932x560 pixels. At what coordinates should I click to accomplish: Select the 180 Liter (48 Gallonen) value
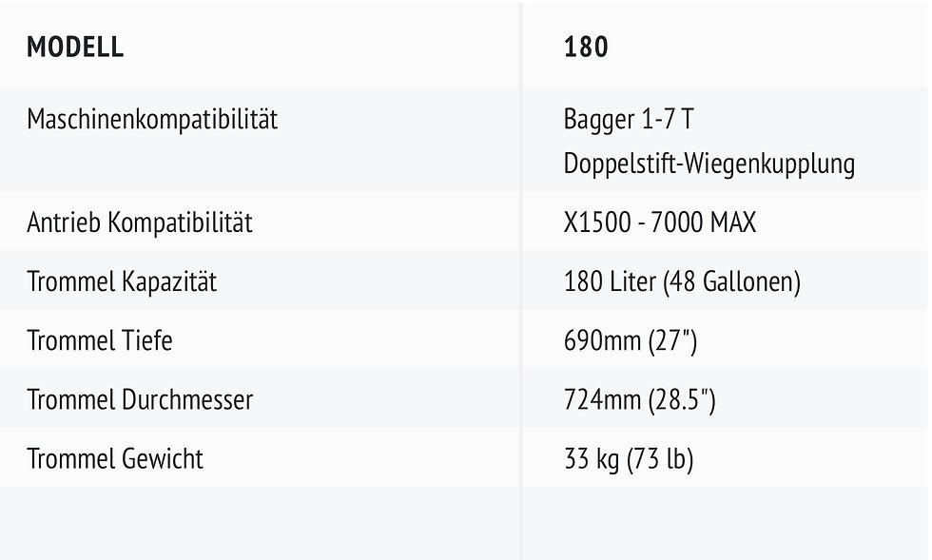coord(683,281)
